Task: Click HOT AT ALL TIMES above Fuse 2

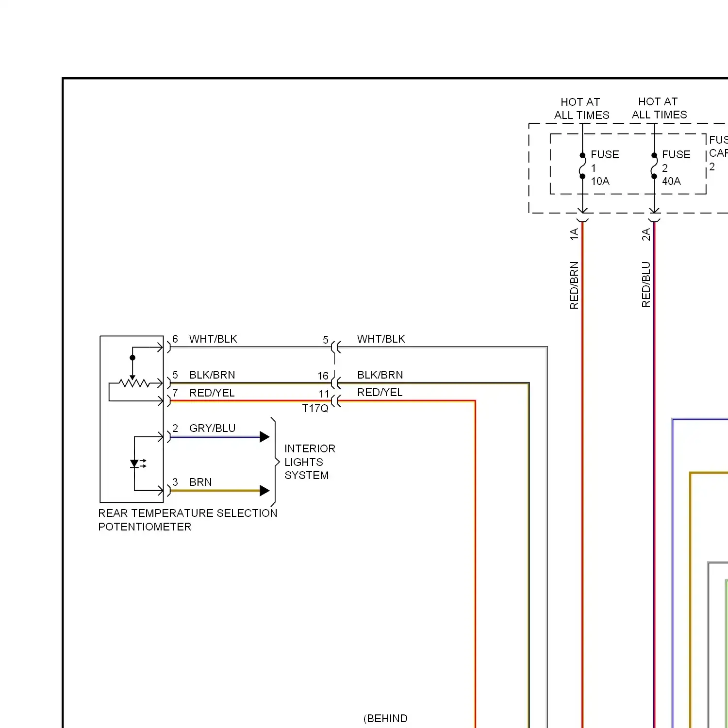Action: [659, 108]
